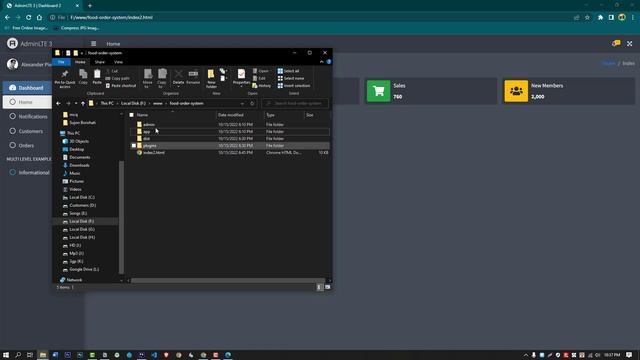
Task: Go back in File Explorer navigation
Action: 58,104
